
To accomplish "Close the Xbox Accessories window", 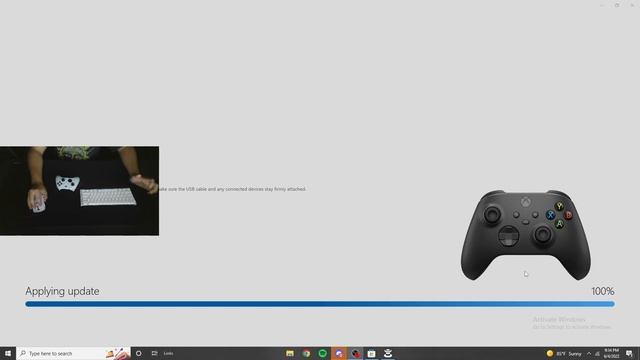I will 632,5.
